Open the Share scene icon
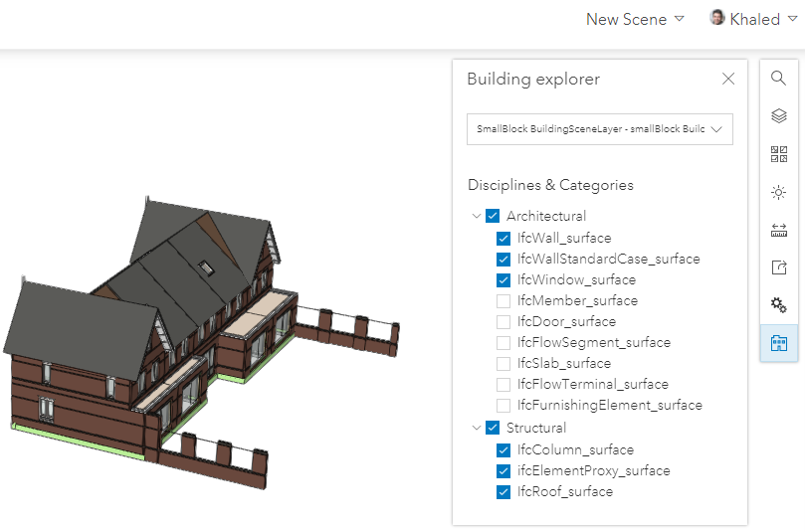The width and height of the screenshot is (805, 532). point(778,267)
